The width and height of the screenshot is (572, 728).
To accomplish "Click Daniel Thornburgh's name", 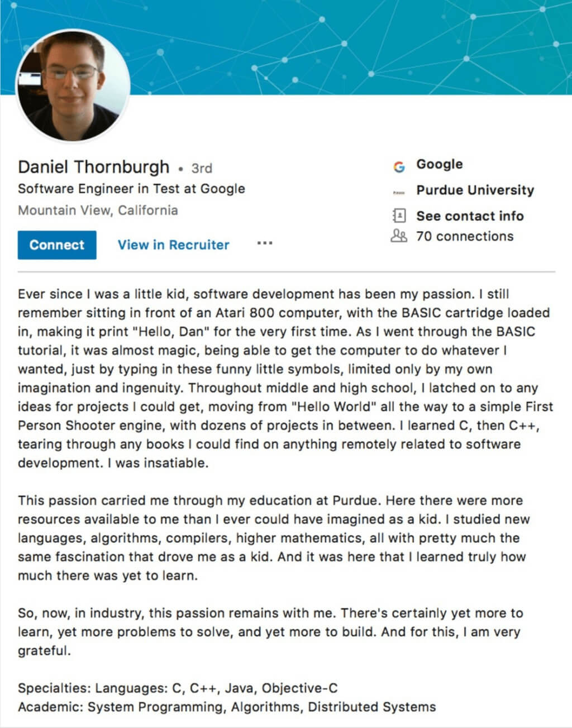I will [x=94, y=166].
